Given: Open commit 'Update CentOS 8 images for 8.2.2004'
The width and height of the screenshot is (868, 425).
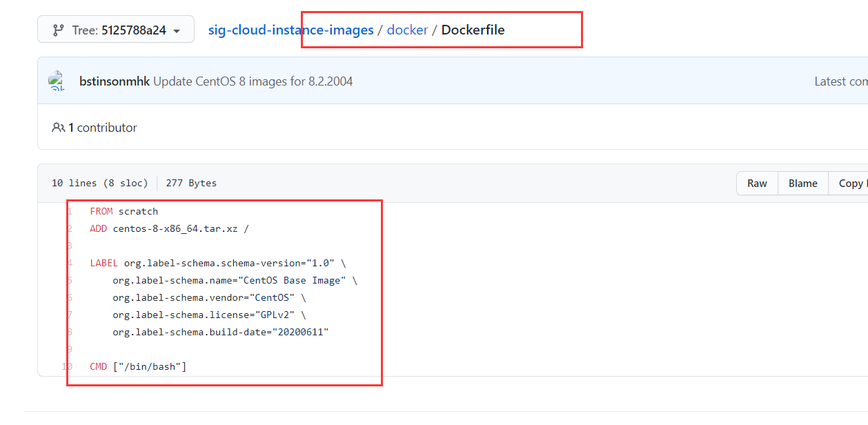Looking at the screenshot, I should (253, 81).
